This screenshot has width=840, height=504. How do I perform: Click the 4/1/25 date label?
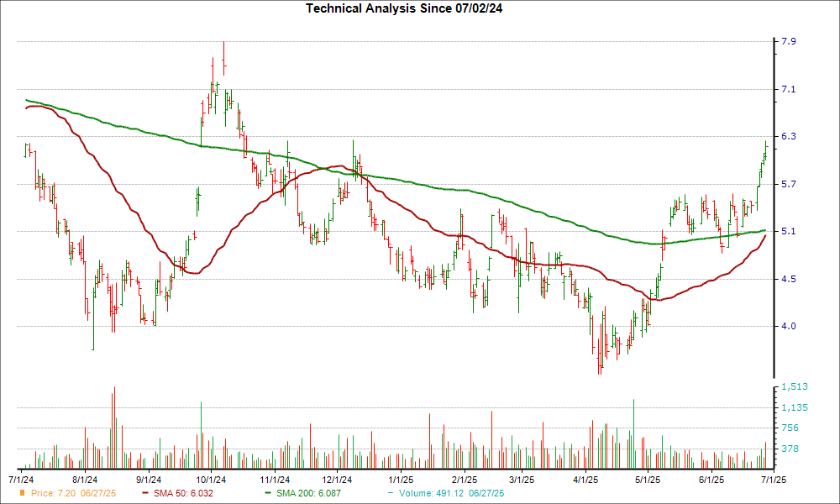[x=585, y=480]
